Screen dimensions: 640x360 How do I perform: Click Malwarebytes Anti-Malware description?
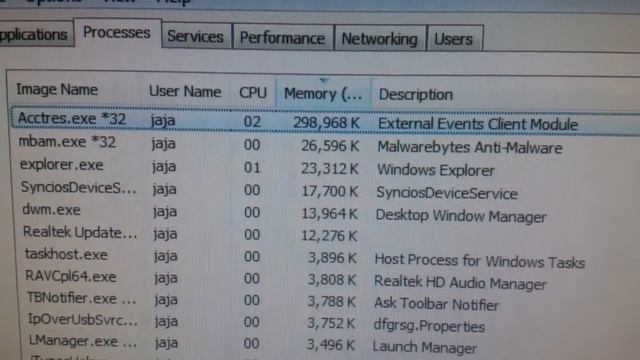coord(470,147)
